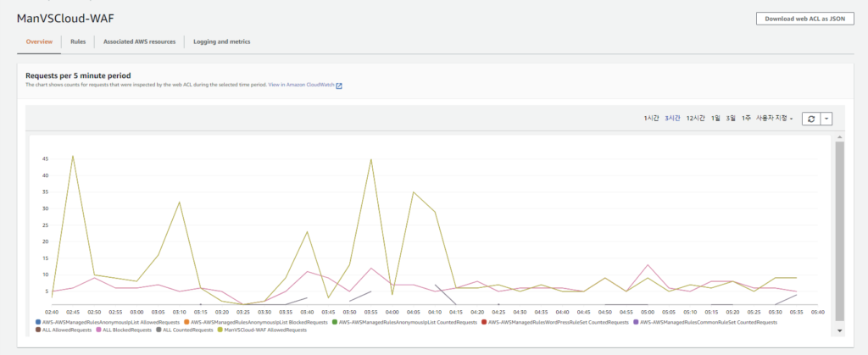
Task: Click the refresh chart icon
Action: tap(811, 119)
